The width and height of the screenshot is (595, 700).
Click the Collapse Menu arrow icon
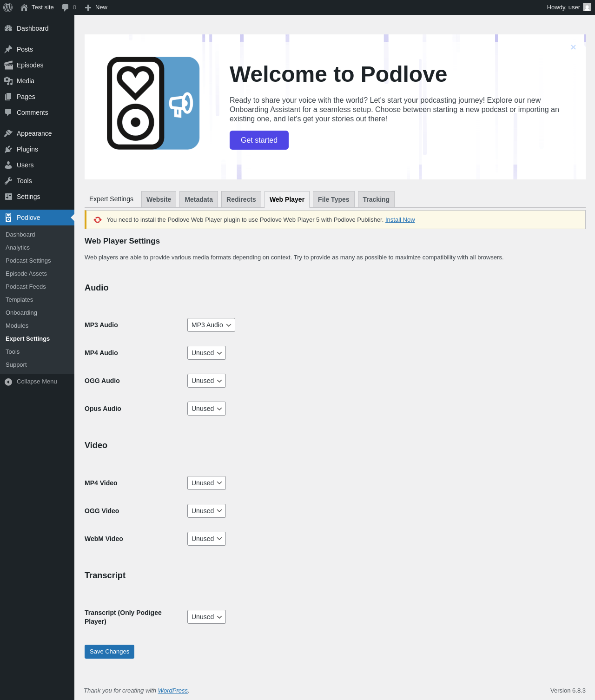pyautogui.click(x=8, y=382)
